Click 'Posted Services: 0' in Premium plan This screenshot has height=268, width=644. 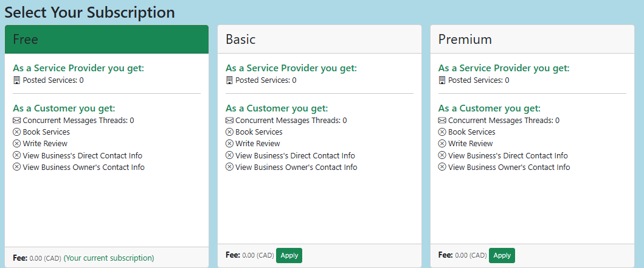pos(479,80)
